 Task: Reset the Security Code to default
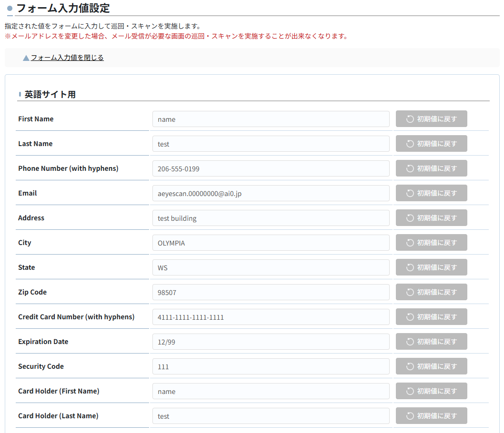tap(431, 366)
